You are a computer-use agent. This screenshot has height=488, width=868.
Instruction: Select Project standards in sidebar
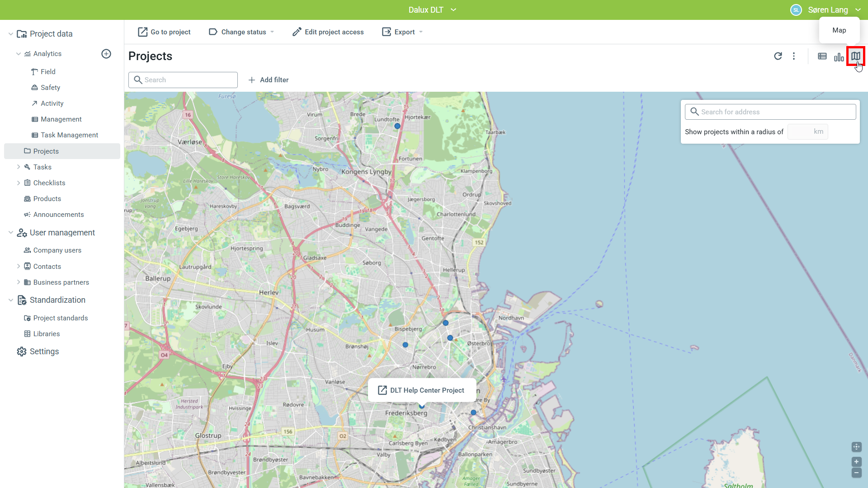[60, 318]
